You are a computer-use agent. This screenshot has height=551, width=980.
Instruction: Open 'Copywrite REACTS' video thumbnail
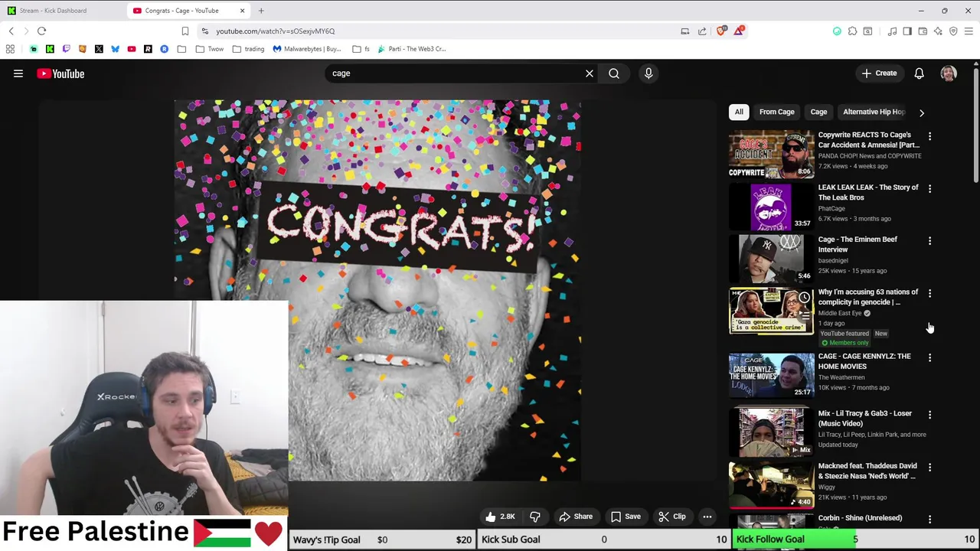(771, 154)
